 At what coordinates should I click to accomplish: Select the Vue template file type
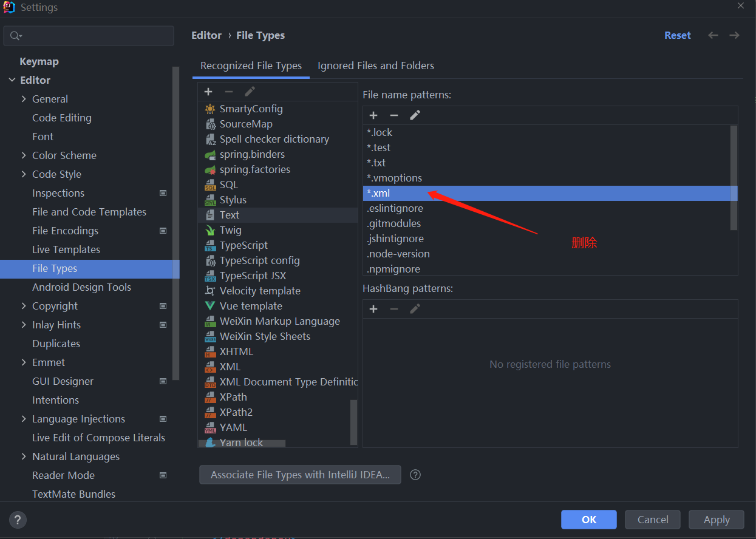(x=278, y=306)
